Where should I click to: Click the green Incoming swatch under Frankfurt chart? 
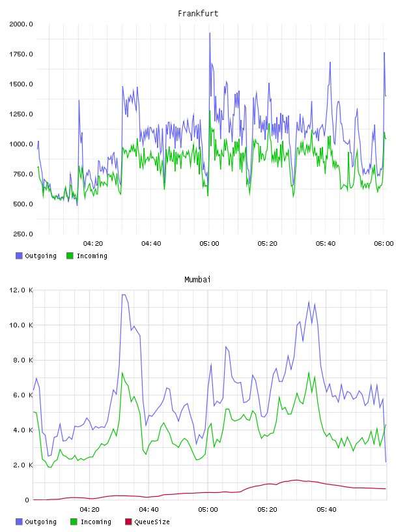click(70, 256)
